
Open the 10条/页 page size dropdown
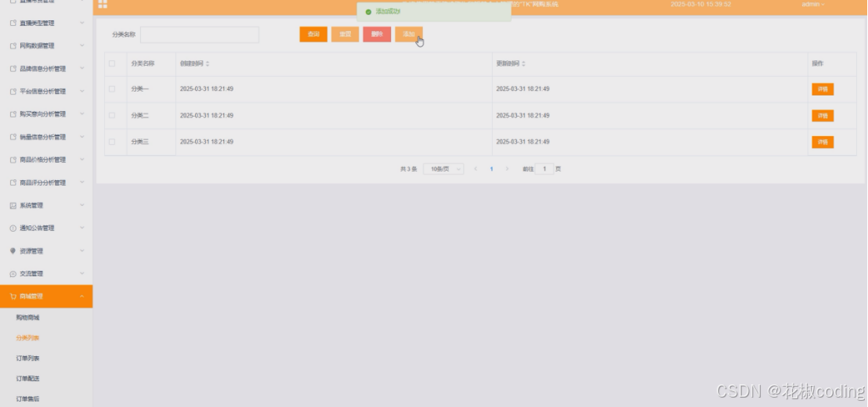(x=443, y=169)
